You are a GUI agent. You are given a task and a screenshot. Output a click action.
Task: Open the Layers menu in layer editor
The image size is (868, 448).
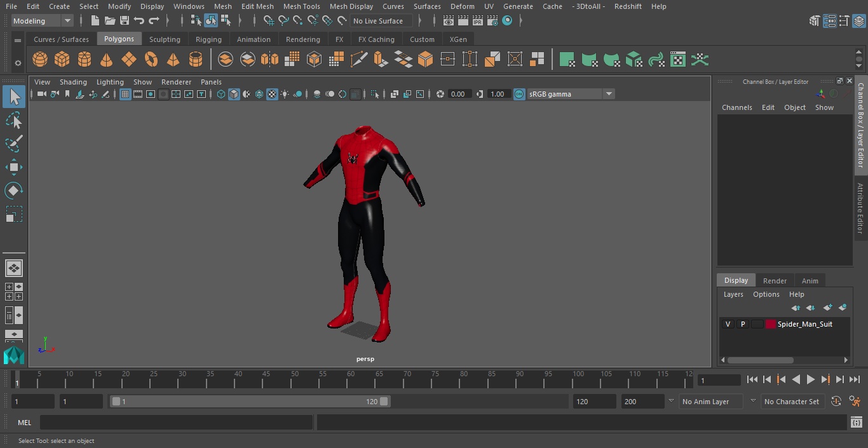click(x=733, y=294)
